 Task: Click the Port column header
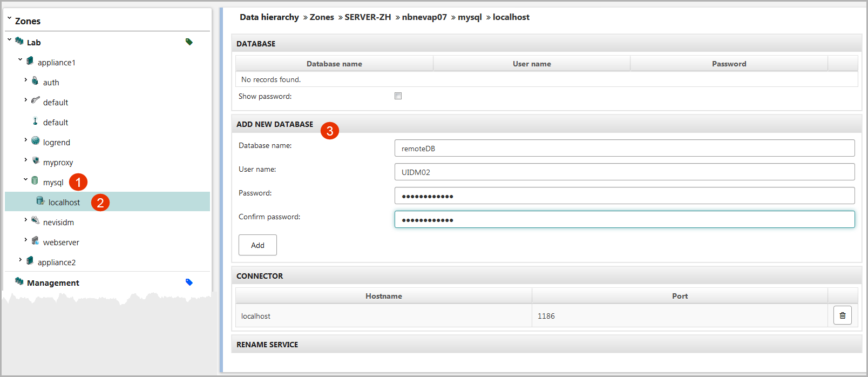(680, 296)
